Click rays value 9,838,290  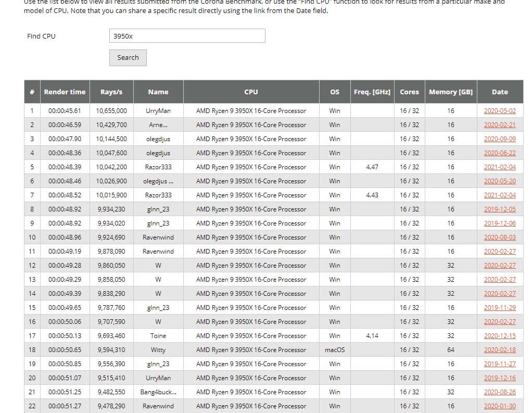pyautogui.click(x=111, y=294)
